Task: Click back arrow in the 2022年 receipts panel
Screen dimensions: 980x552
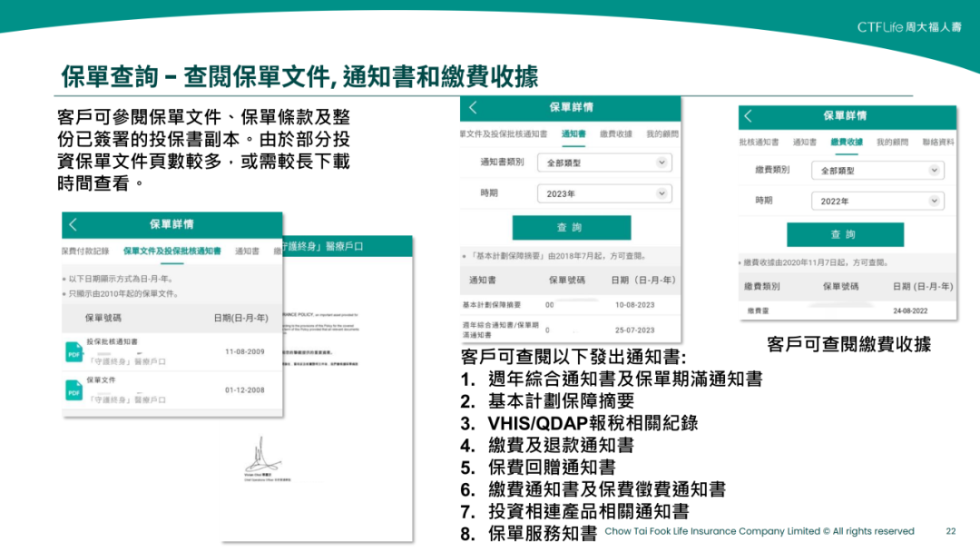Action: (748, 115)
